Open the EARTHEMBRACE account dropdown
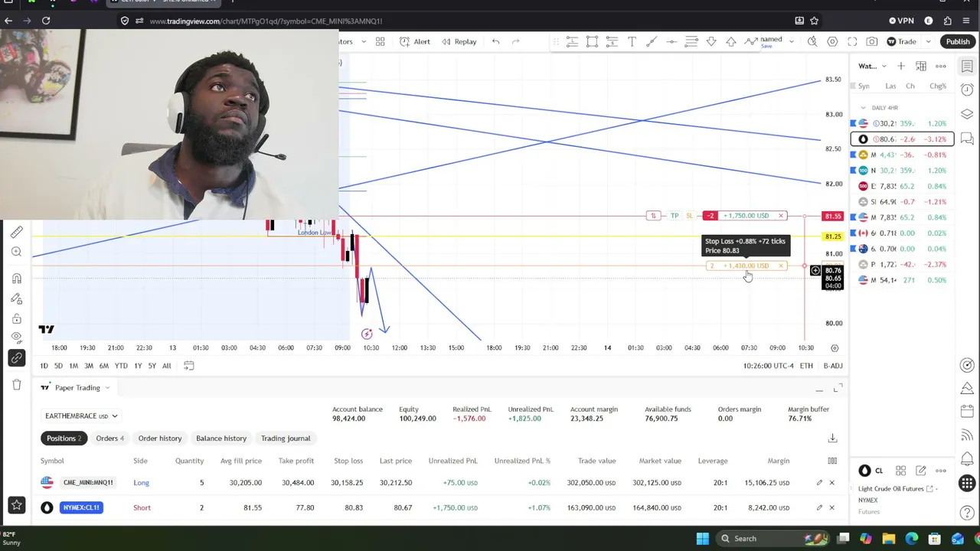This screenshot has height=551, width=980. [x=81, y=416]
